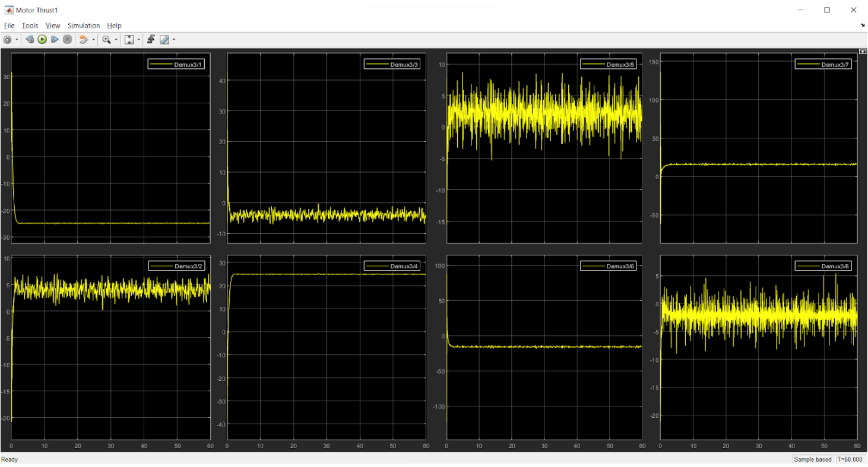Open the File menu
This screenshot has width=868, height=467.
[9, 26]
